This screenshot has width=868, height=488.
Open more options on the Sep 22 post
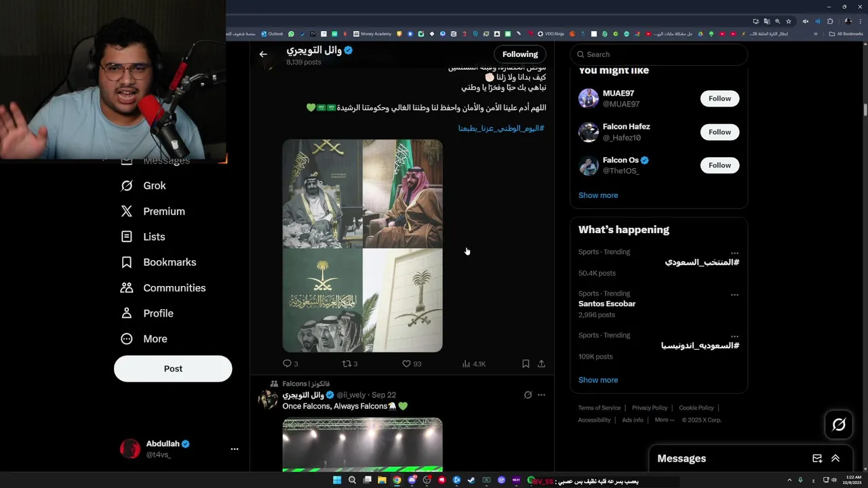[x=541, y=395]
